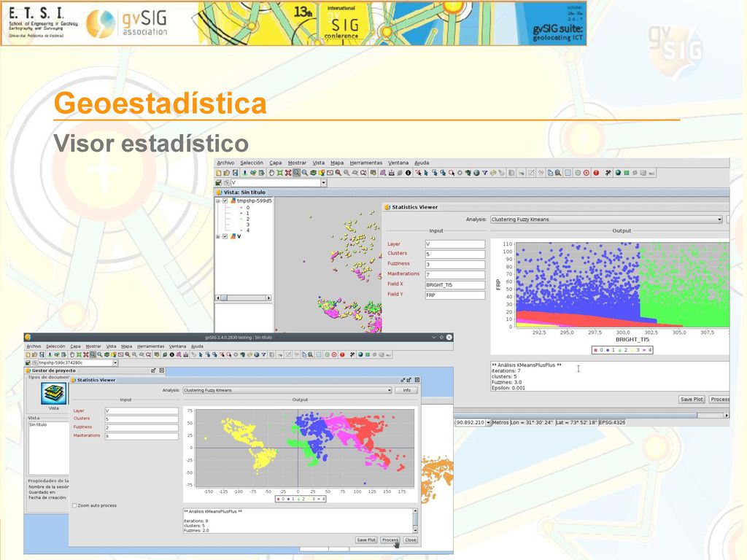Click blue funnel Filter icon, lower gvSIG toolbar
Viewport: 747px width, 560px height.
(263, 355)
